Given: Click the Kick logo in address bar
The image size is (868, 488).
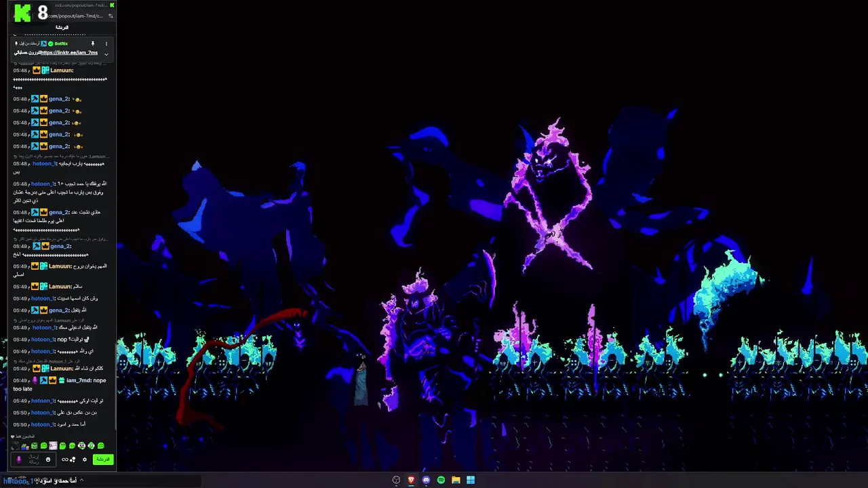Looking at the screenshot, I should (x=112, y=5).
